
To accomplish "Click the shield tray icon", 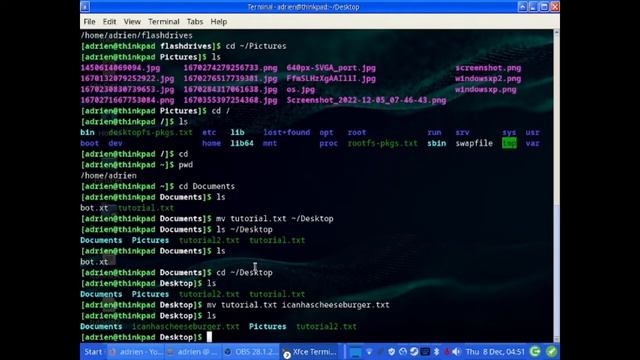I will (391, 351).
